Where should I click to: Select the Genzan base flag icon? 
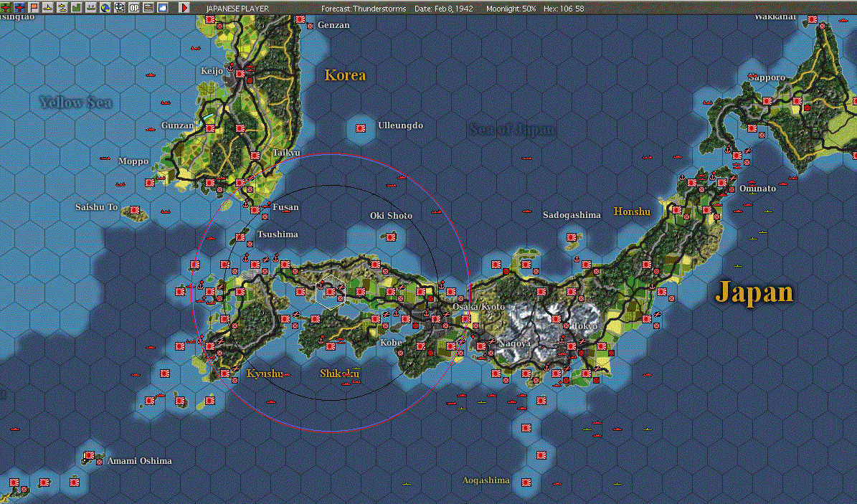[x=300, y=19]
